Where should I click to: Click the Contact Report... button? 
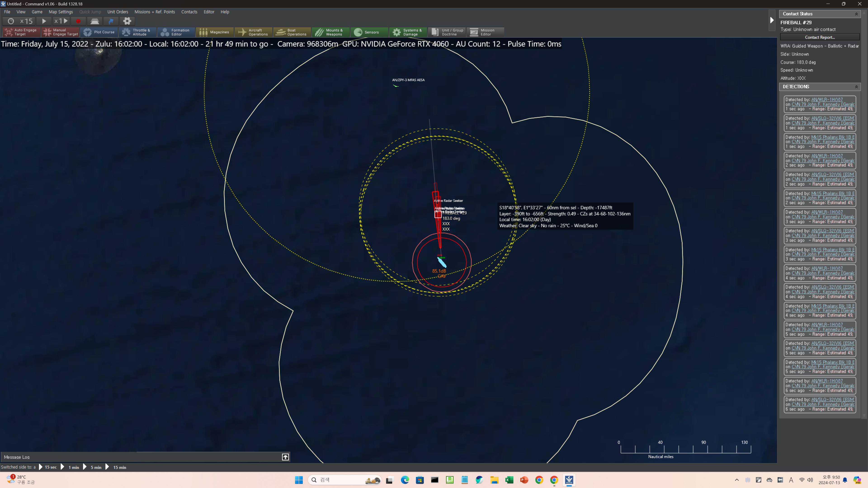(x=820, y=37)
